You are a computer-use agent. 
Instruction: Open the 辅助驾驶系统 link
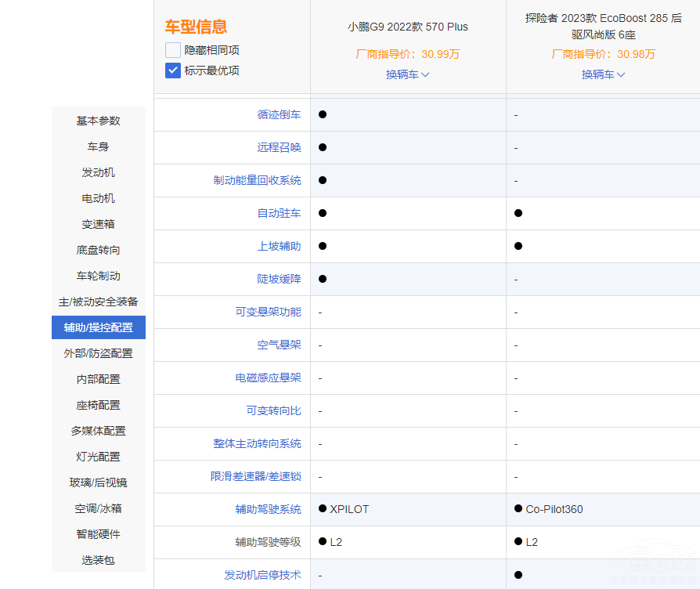[268, 509]
